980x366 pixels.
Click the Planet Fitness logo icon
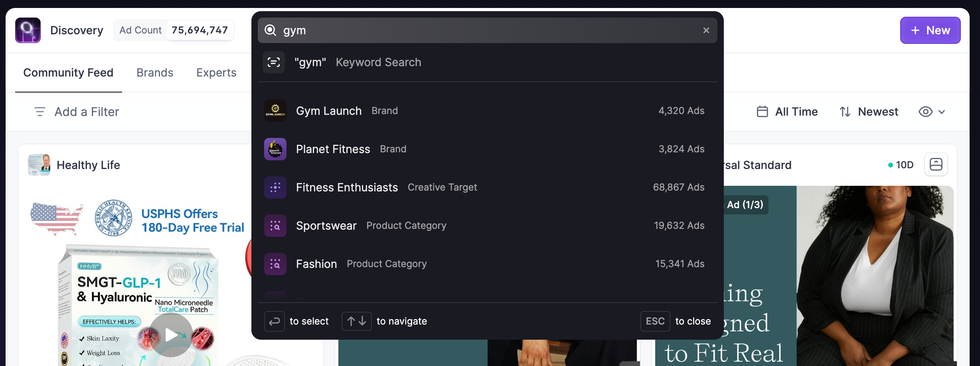tap(275, 149)
